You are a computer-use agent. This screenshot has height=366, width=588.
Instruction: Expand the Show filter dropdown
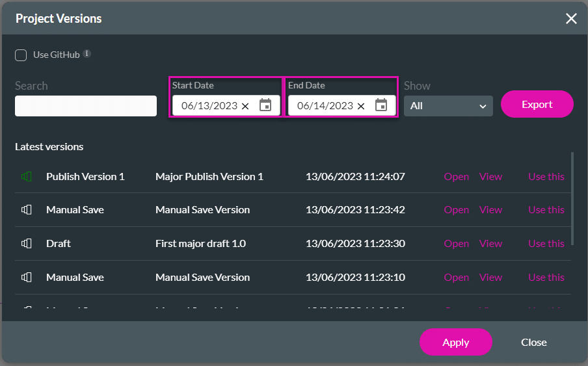click(448, 105)
